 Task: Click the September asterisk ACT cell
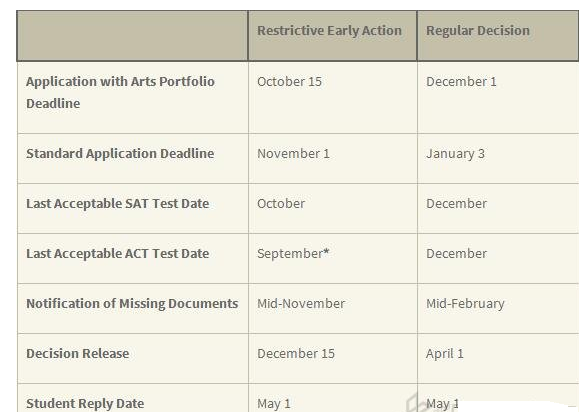(293, 254)
